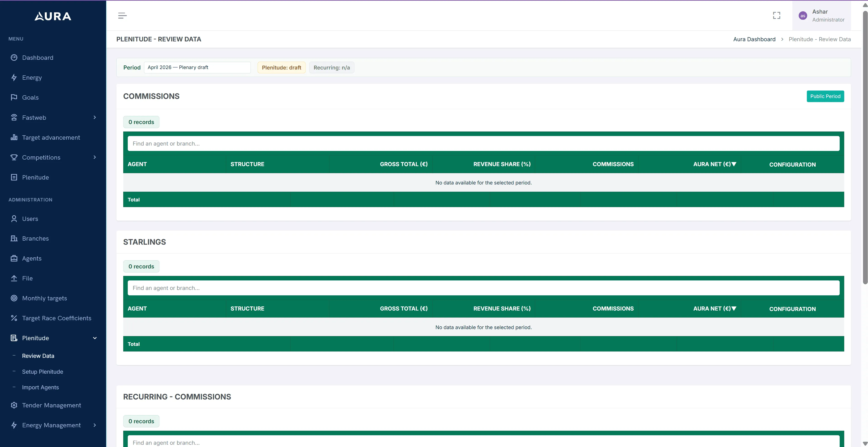Click the Target Race Coefficients percent icon
Image resolution: width=868 pixels, height=447 pixels.
pos(14,318)
